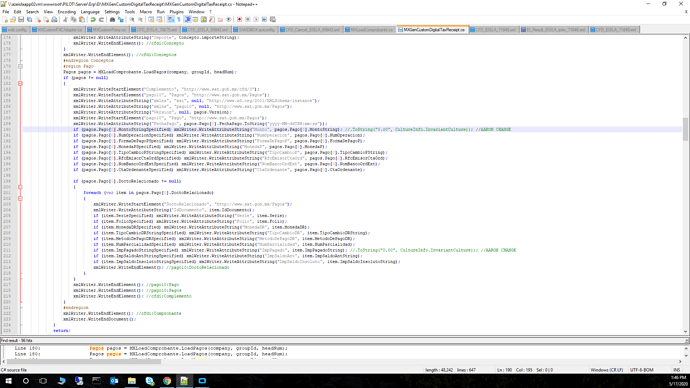
Task: Collapse the foreach fold marker at line 202
Action: 20,198
